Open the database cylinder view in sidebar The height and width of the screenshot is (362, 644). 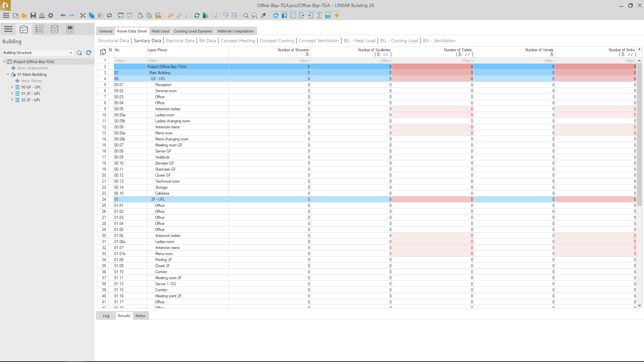point(54,29)
